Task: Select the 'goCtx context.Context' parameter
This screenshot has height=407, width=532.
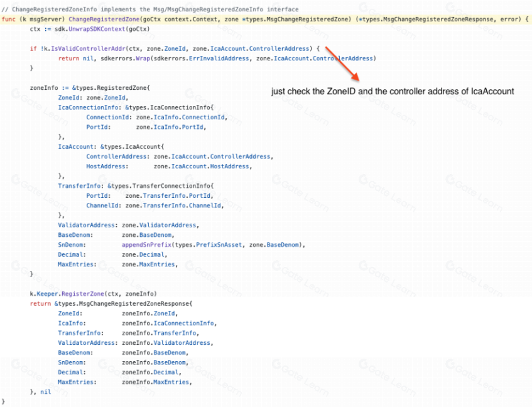Action: pos(180,19)
